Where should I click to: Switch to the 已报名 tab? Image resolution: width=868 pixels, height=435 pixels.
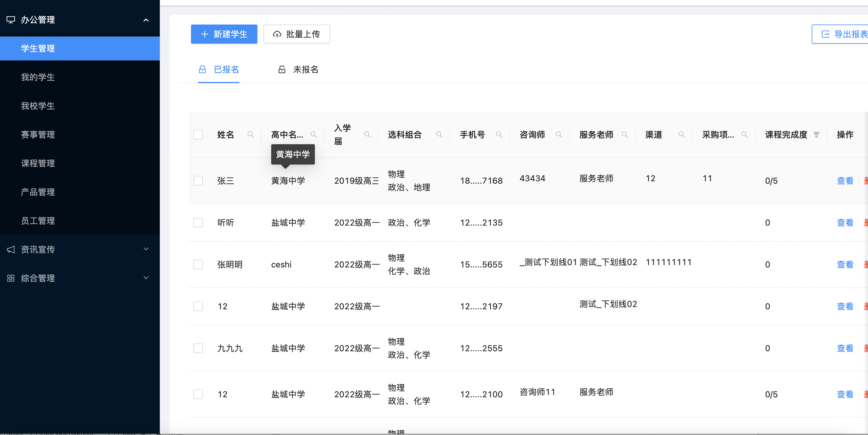pyautogui.click(x=219, y=70)
